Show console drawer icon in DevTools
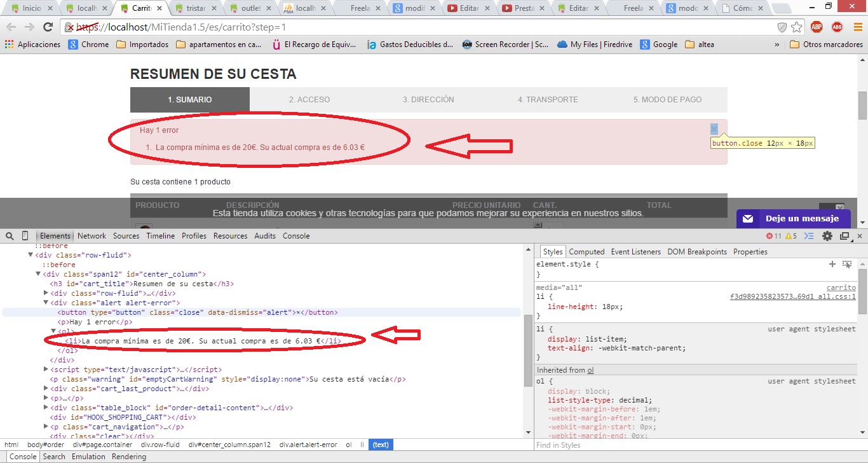Screen dimensions: 868x463 point(810,236)
